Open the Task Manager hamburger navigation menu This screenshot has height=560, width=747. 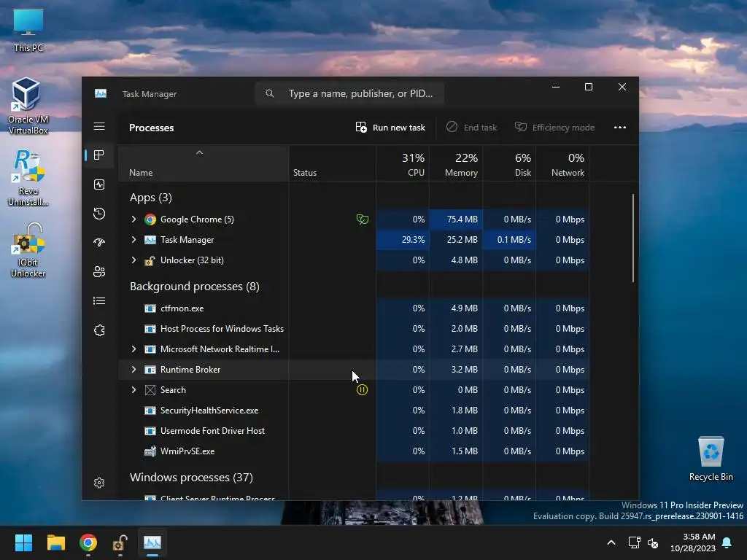(x=99, y=127)
